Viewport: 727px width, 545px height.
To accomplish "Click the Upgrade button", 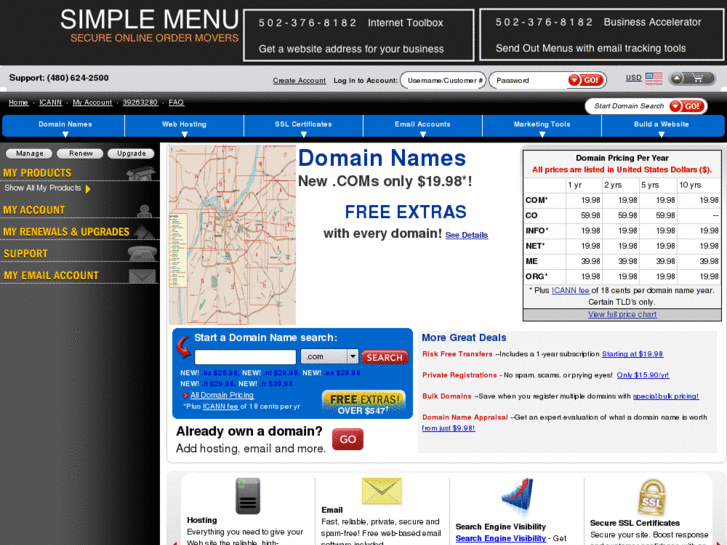I will coord(131,154).
